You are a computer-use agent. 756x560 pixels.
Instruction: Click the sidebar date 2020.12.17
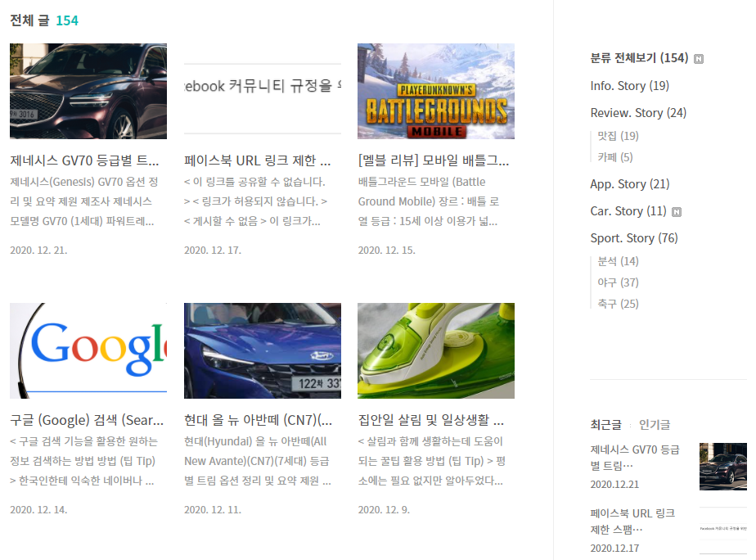(x=614, y=549)
